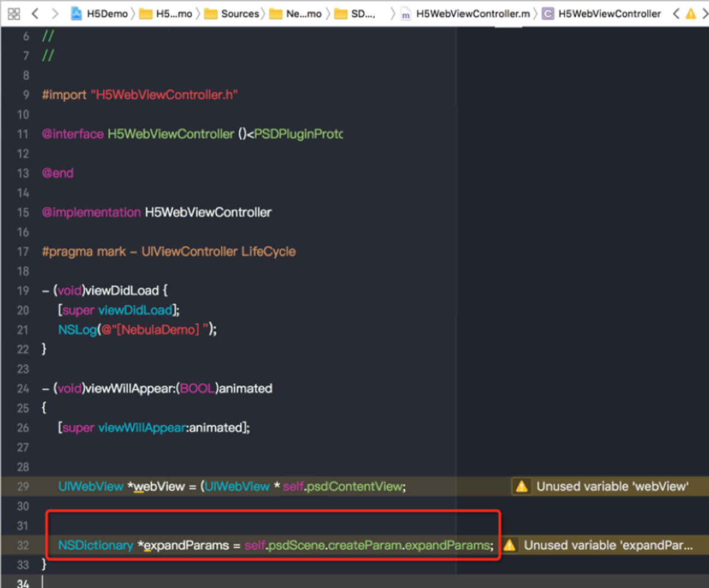709x588 pixels.
Task: Show the Unused variable 'expandPar...' warning message
Action: [607, 545]
